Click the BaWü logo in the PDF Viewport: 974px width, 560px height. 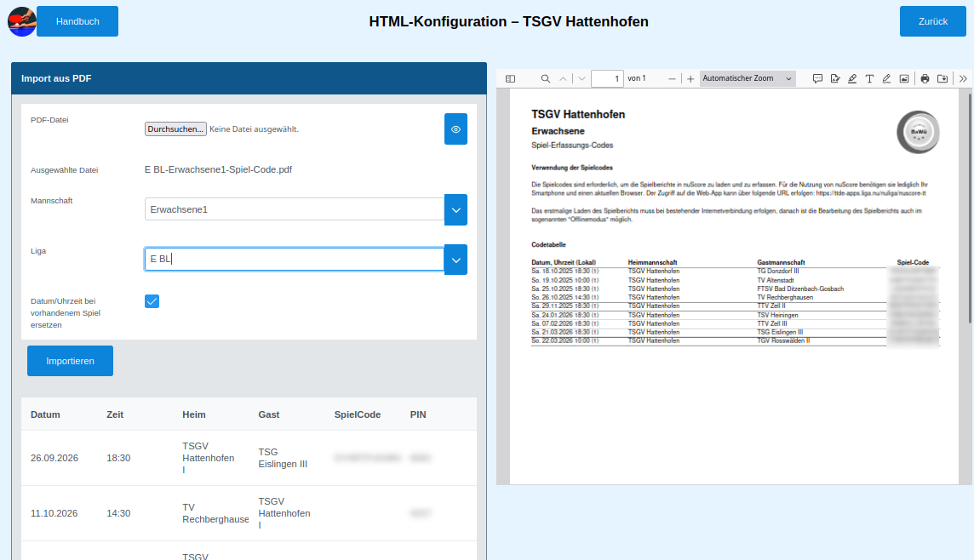coord(918,132)
